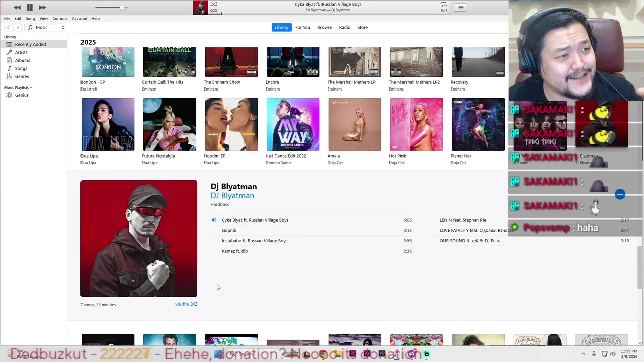Open The Eminem Show album cover
Viewport: 644px width, 362px height.
(x=231, y=62)
